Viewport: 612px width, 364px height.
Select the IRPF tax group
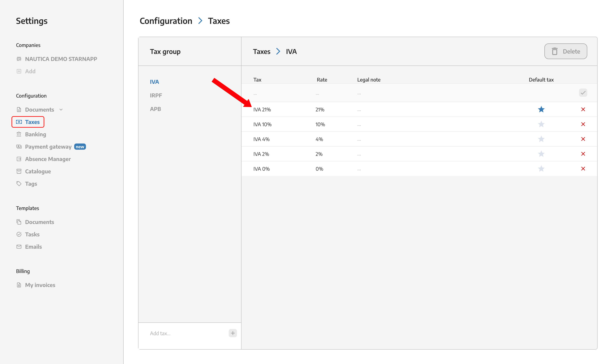[156, 95]
